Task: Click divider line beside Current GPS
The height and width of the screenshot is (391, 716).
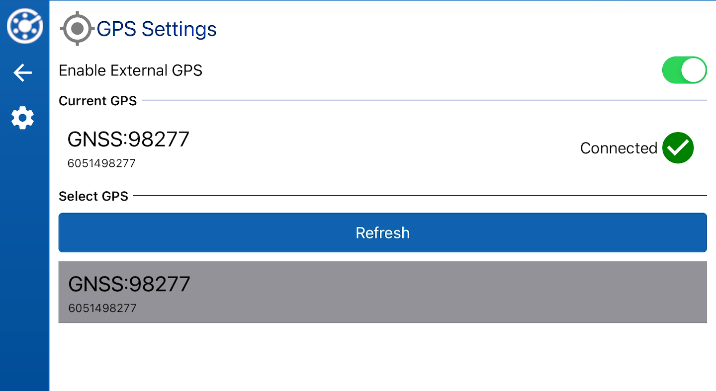Action: (x=424, y=100)
